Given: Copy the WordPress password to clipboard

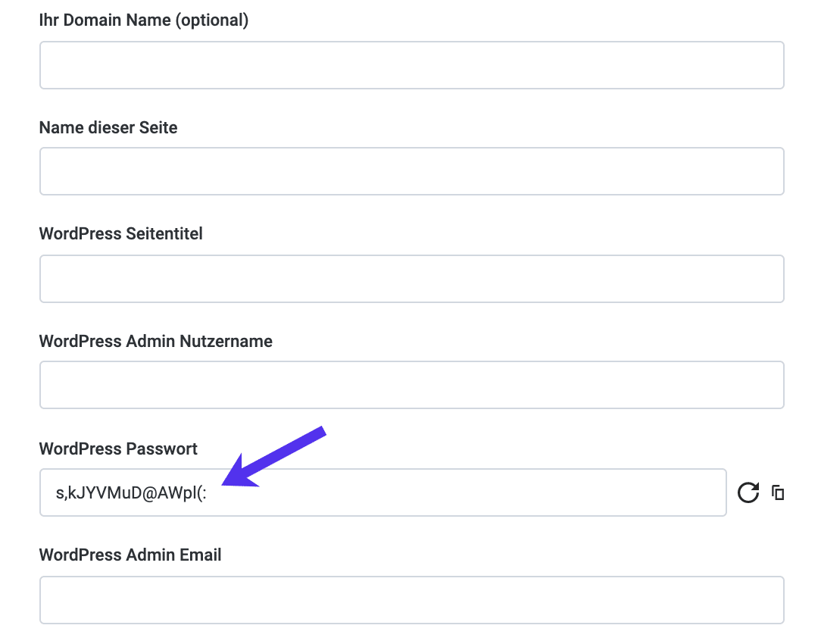Looking at the screenshot, I should click(x=778, y=493).
